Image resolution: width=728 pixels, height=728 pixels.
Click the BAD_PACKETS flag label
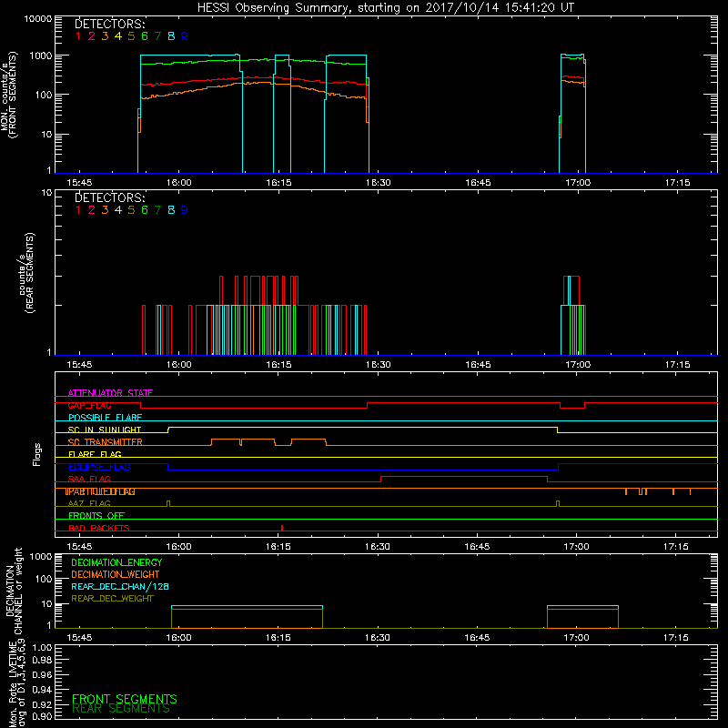(x=99, y=528)
